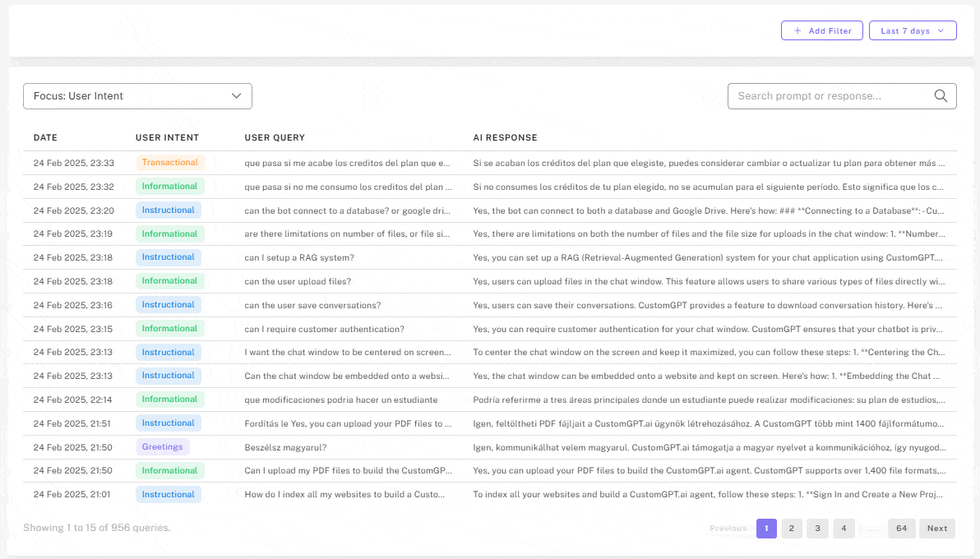
Task: Open query 'I want the chat window to be centered'
Action: click(348, 352)
